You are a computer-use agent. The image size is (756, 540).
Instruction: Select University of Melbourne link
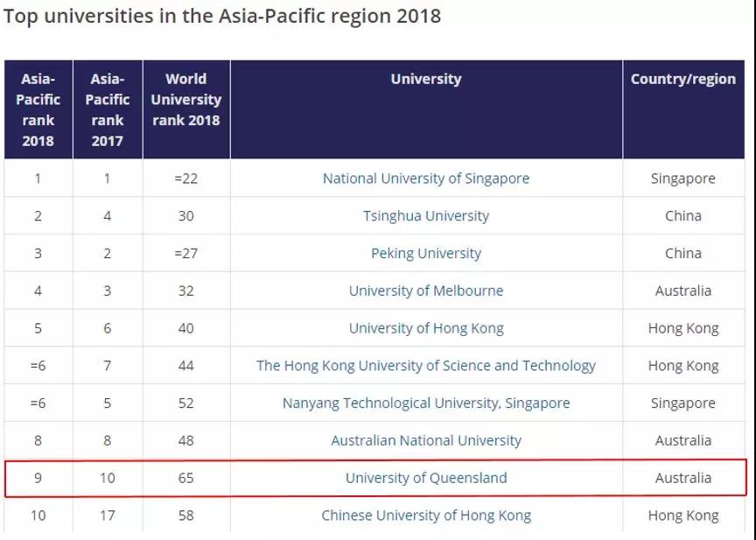pyautogui.click(x=426, y=291)
